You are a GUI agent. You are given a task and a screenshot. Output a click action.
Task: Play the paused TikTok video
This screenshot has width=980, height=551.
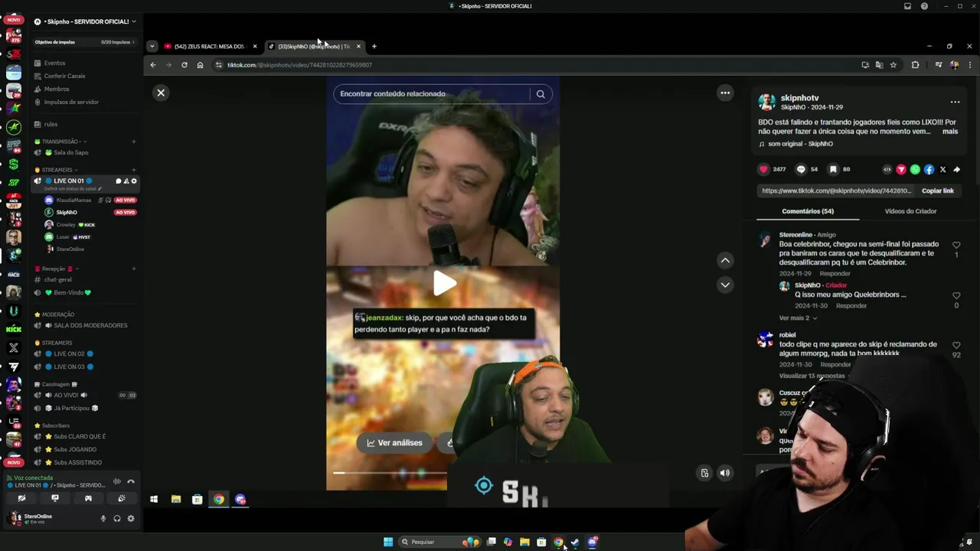(444, 283)
